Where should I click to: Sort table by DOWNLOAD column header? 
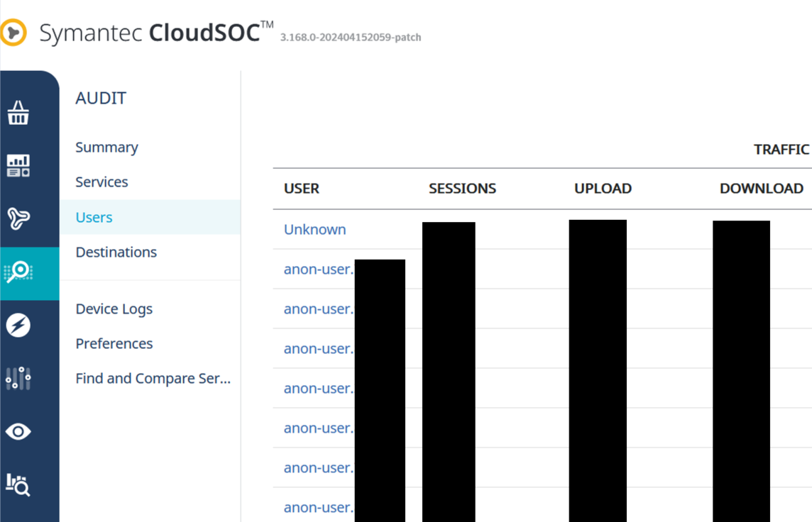tap(761, 189)
